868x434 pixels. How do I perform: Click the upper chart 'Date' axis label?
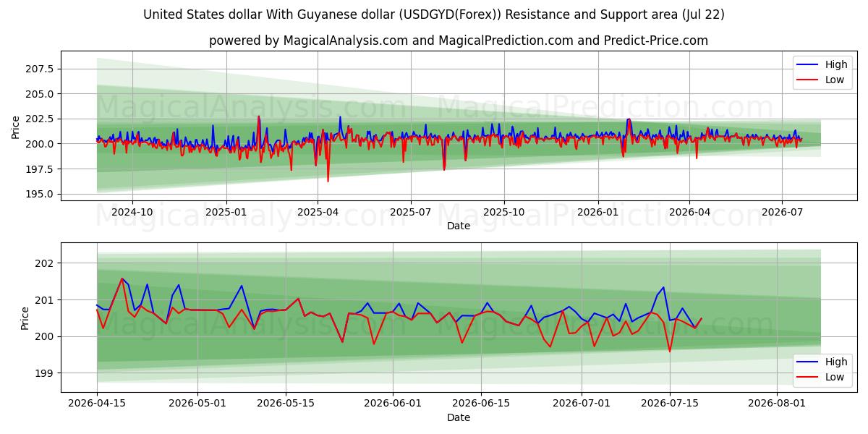[x=459, y=226]
